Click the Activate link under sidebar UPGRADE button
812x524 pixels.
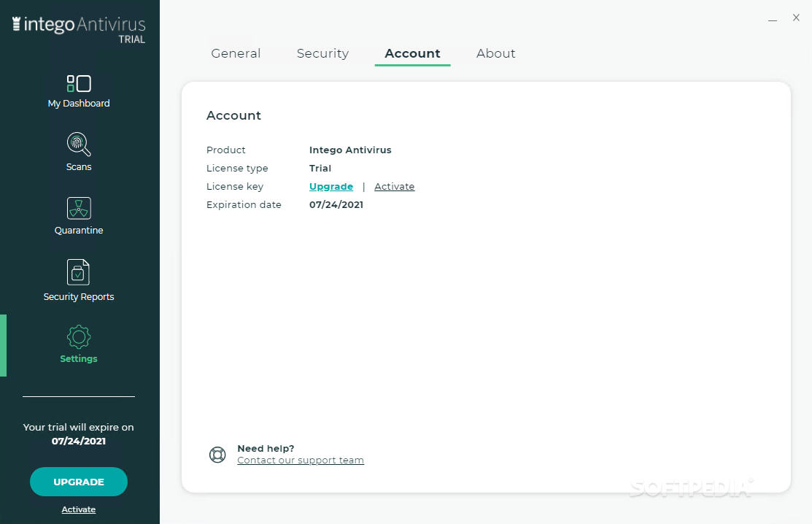(79, 509)
